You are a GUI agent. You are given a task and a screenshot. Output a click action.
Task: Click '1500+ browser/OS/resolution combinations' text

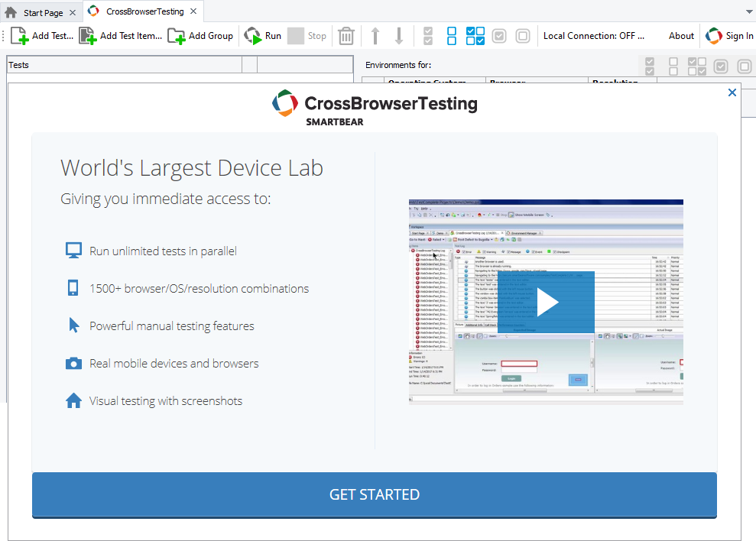click(x=199, y=288)
